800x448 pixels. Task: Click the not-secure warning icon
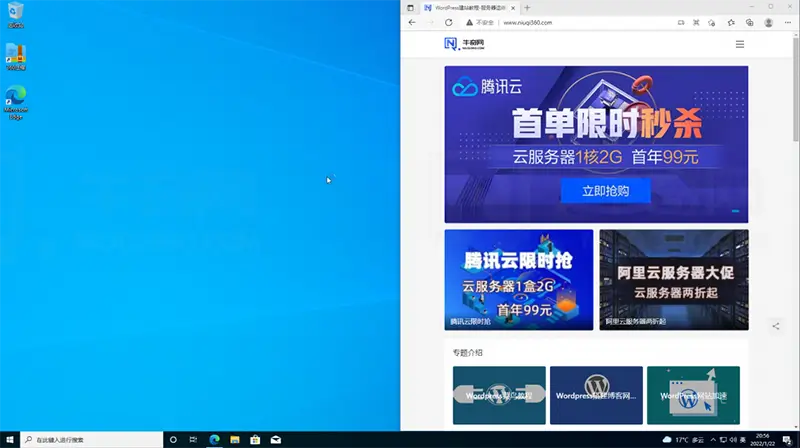(469, 22)
